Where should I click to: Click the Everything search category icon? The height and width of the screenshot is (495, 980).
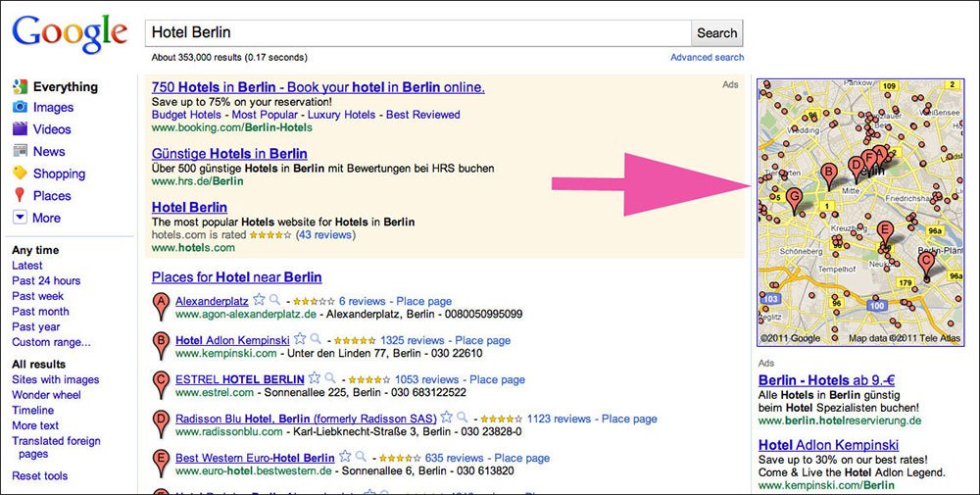20,87
